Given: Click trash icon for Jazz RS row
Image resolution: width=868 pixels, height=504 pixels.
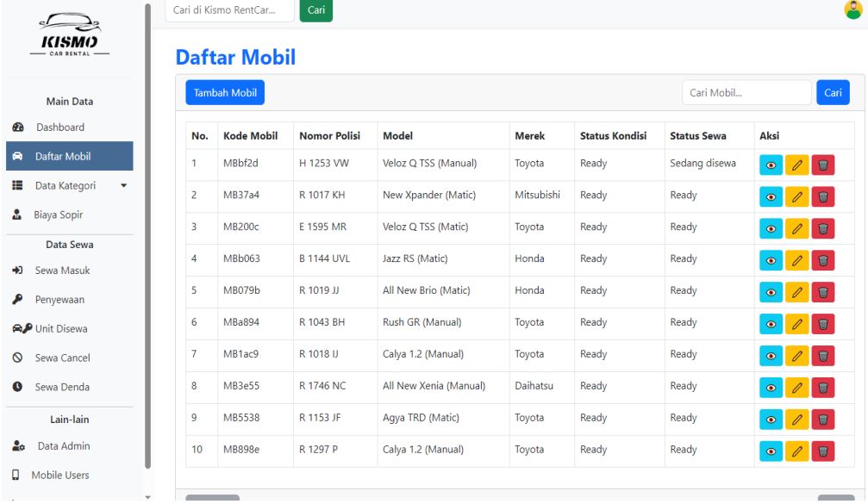Looking at the screenshot, I should click(x=823, y=261).
